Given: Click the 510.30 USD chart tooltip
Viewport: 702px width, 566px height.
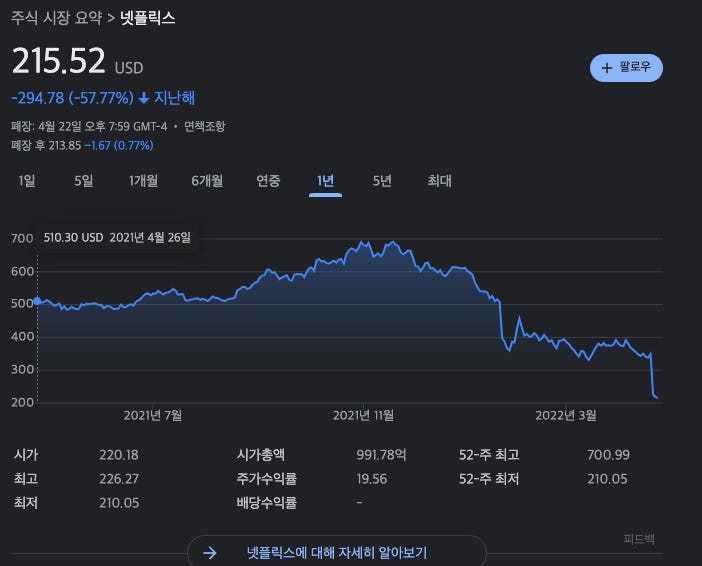Looking at the screenshot, I should click(117, 237).
